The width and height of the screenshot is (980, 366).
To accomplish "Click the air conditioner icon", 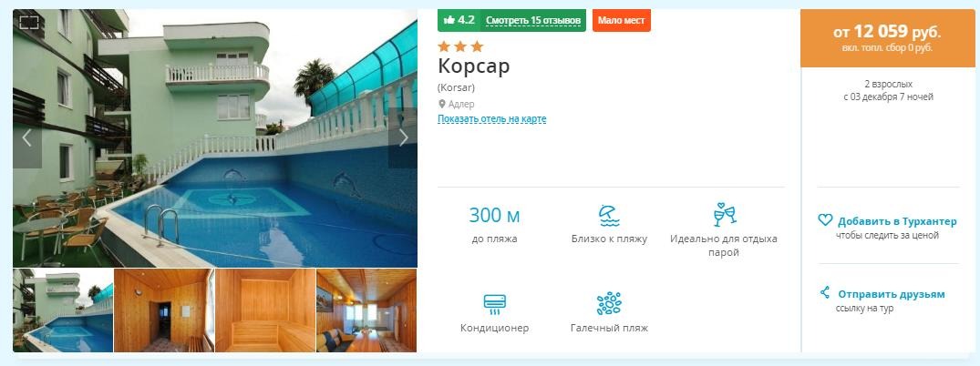I will tap(494, 304).
